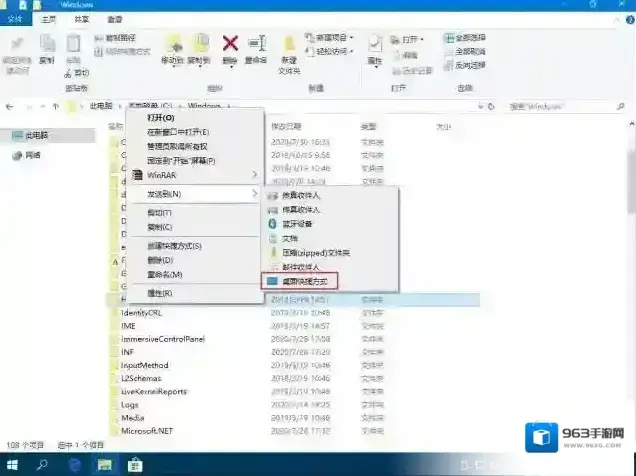Click 复制路径 (Copy path) in ribbon

coord(115,38)
